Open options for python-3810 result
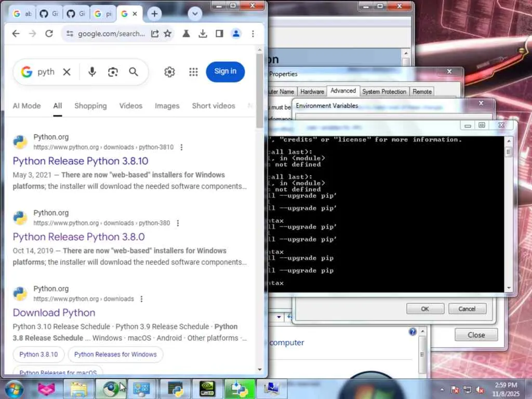The image size is (532, 399). 181,147
